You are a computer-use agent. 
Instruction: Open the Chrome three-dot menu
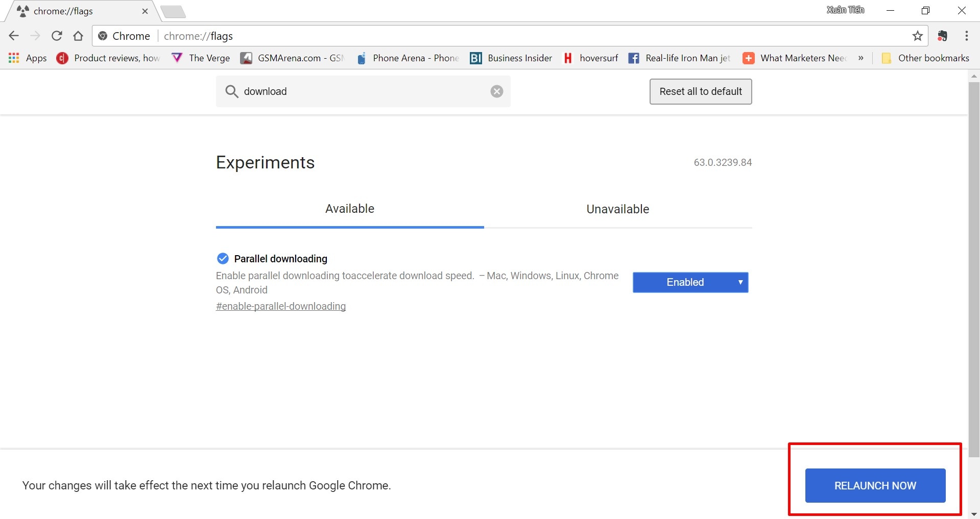point(966,36)
